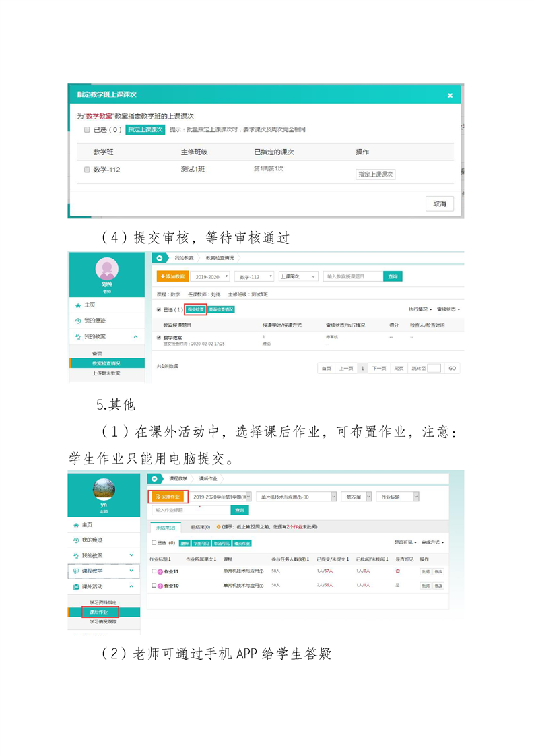Click the purple icon next to 作业11
534x756 pixels.
point(160,571)
